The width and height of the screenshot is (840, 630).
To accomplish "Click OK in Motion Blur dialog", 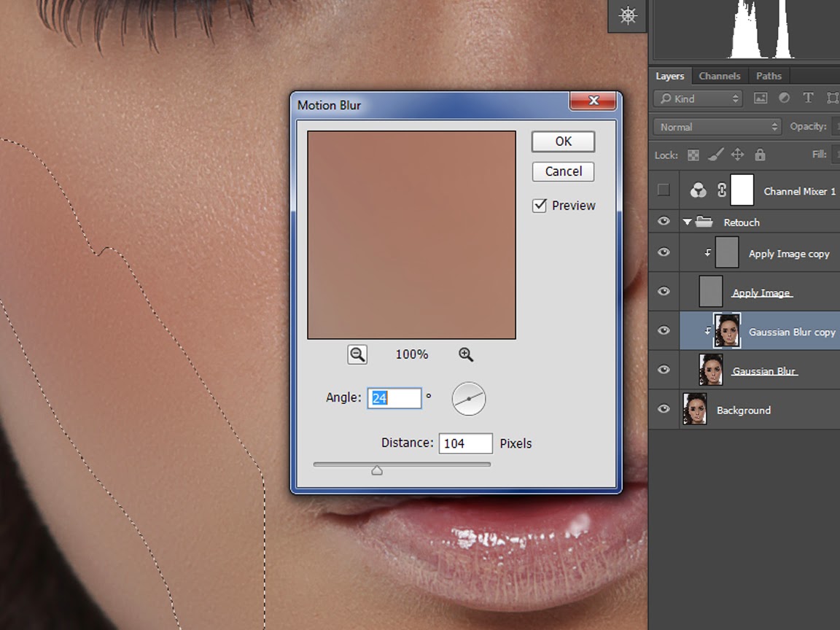I will (x=563, y=141).
